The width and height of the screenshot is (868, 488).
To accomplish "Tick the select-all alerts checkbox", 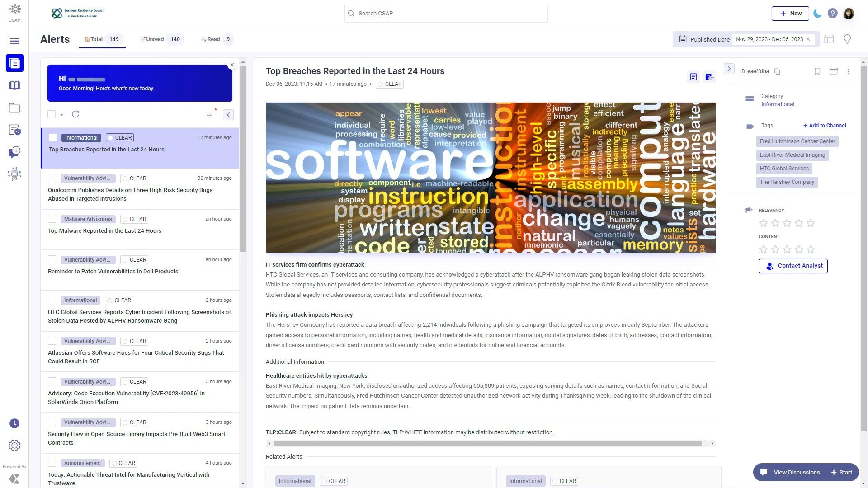I will (x=52, y=114).
